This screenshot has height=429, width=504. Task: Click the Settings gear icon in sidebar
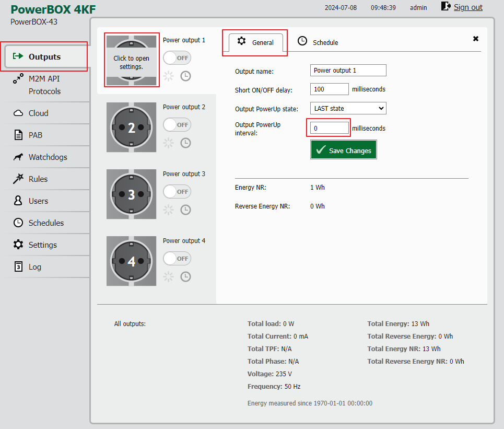tap(18, 245)
